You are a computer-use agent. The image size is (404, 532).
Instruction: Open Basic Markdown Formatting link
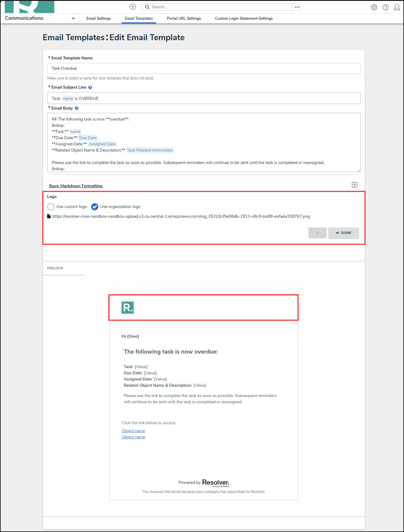click(76, 186)
